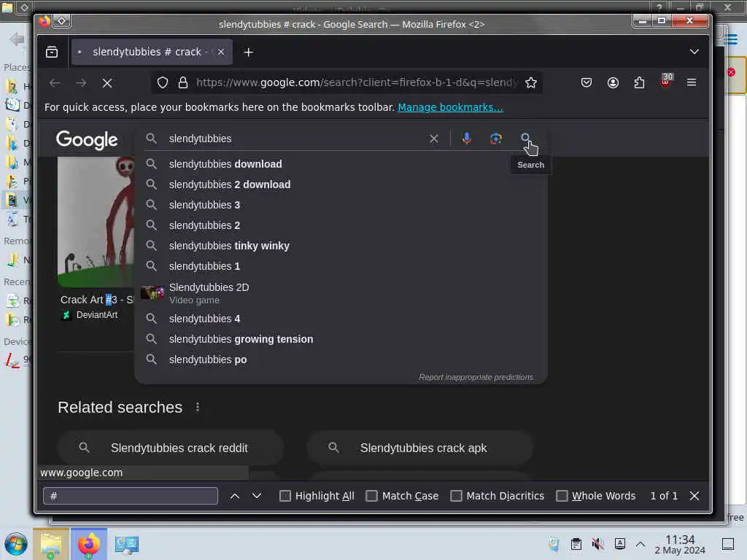Choose suggestion slendytubbies 2 download
This screenshot has width=747, height=560.
click(341, 184)
